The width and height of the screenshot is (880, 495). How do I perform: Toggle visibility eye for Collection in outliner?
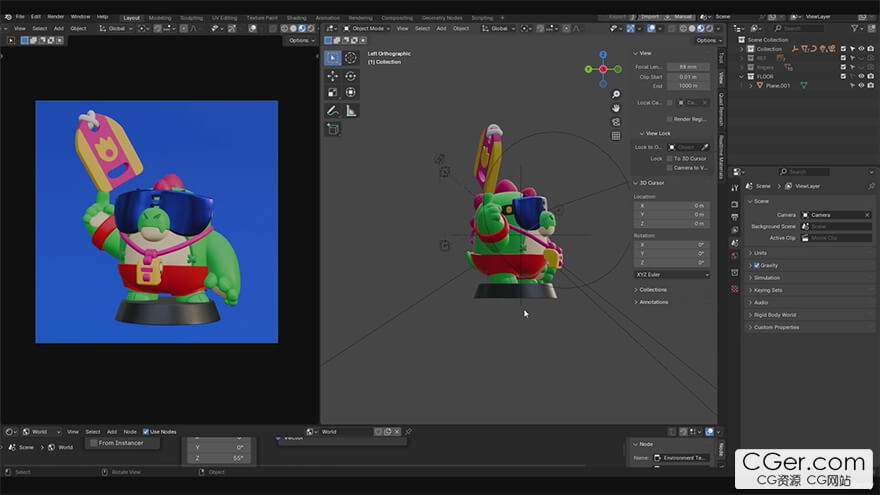coord(861,49)
